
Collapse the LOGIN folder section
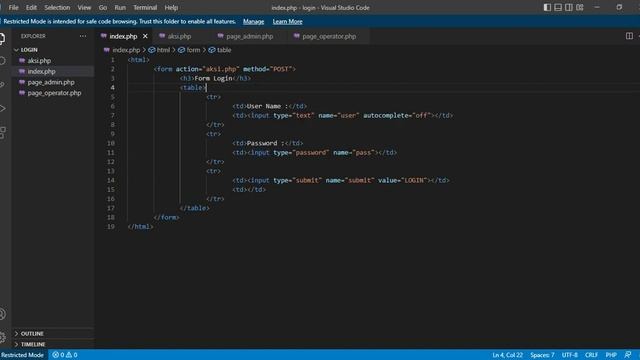point(53,50)
